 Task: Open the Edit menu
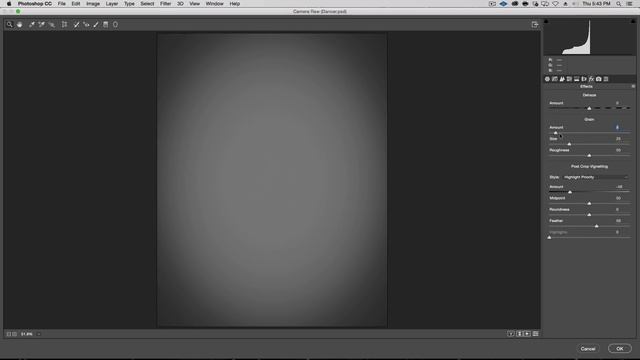click(x=76, y=4)
